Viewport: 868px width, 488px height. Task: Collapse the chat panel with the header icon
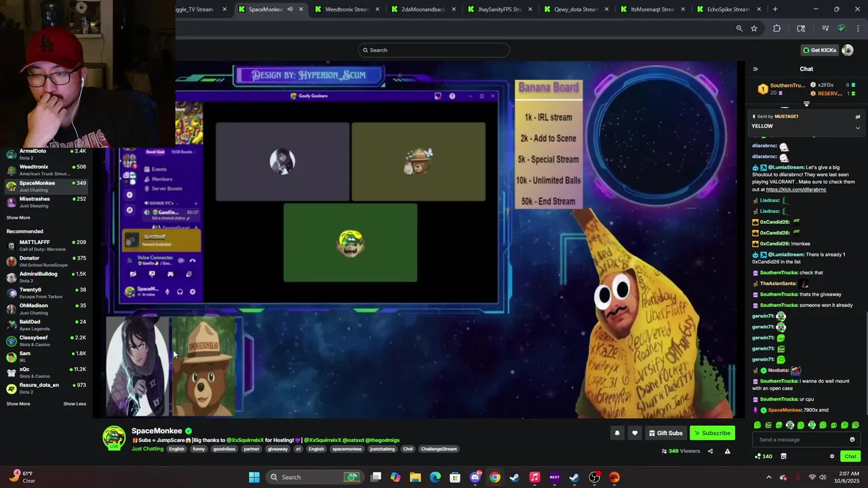point(755,68)
